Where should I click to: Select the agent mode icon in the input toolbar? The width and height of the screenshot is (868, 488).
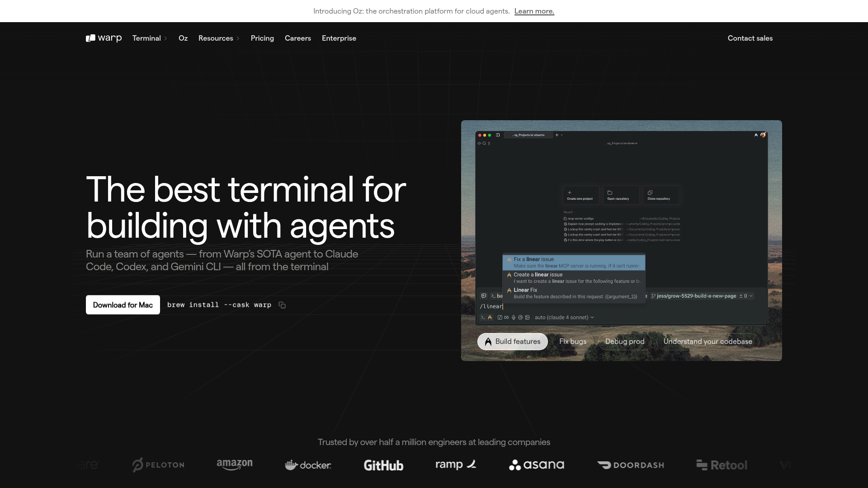click(x=490, y=317)
